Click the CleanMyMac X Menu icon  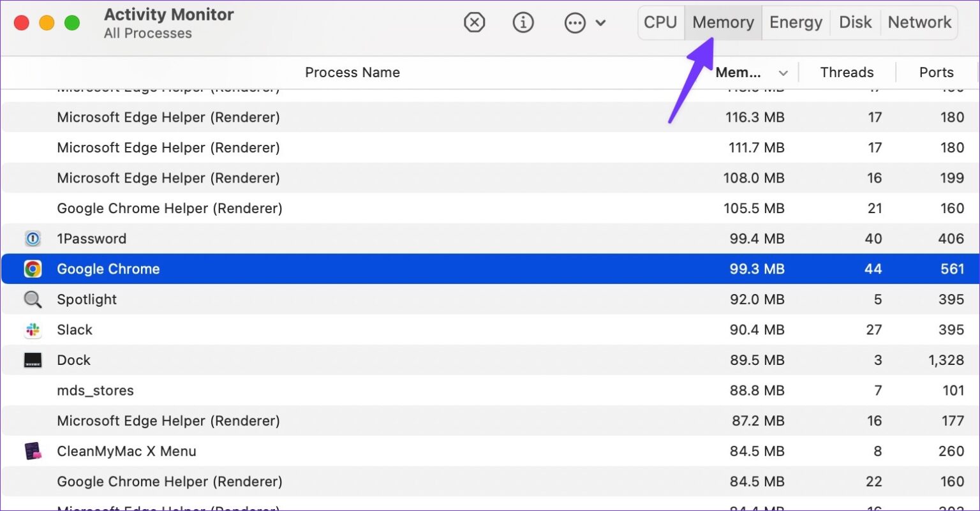[x=33, y=451]
